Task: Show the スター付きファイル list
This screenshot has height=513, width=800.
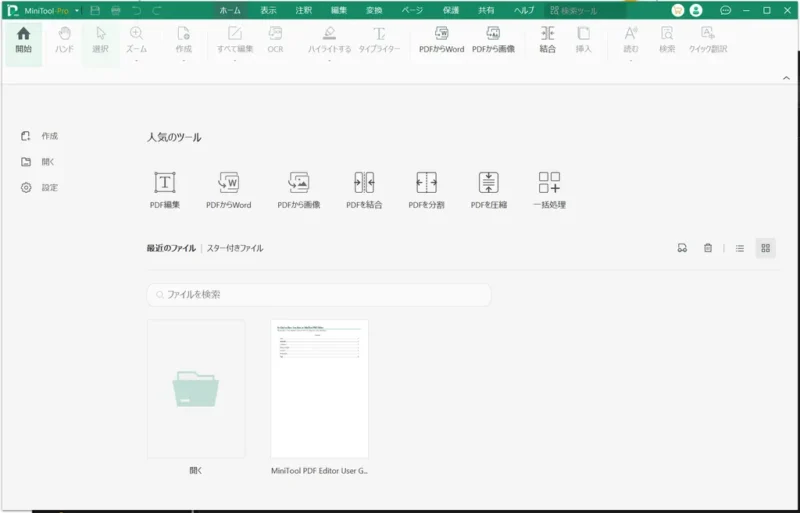Action: pyautogui.click(x=235, y=248)
